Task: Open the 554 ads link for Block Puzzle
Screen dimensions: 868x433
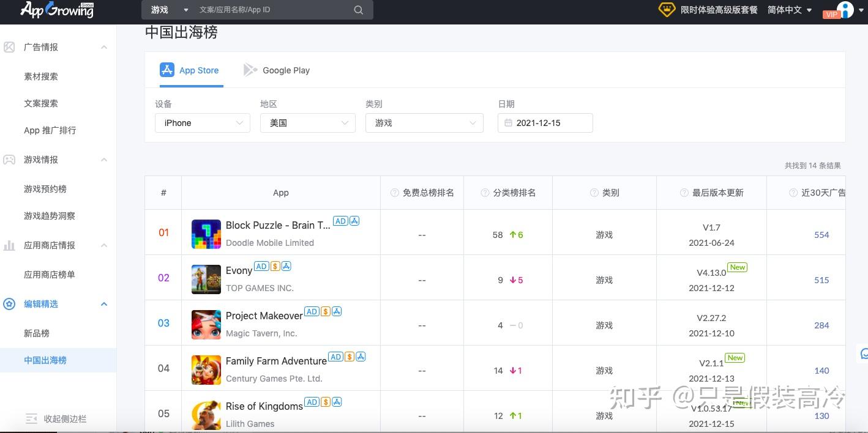Action: point(821,235)
